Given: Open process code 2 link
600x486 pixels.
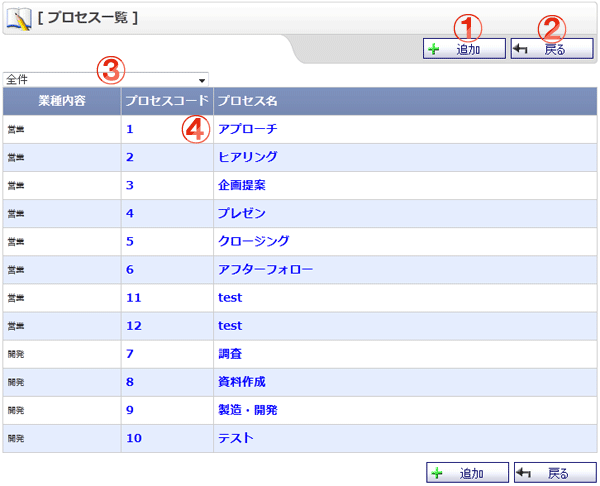Looking at the screenshot, I should coord(130,157).
